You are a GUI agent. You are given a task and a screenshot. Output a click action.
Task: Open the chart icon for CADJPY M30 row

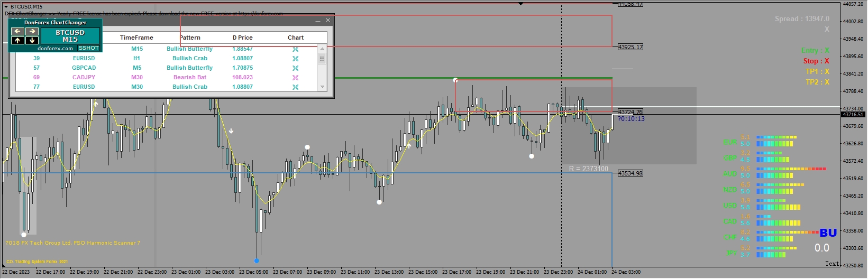296,78
